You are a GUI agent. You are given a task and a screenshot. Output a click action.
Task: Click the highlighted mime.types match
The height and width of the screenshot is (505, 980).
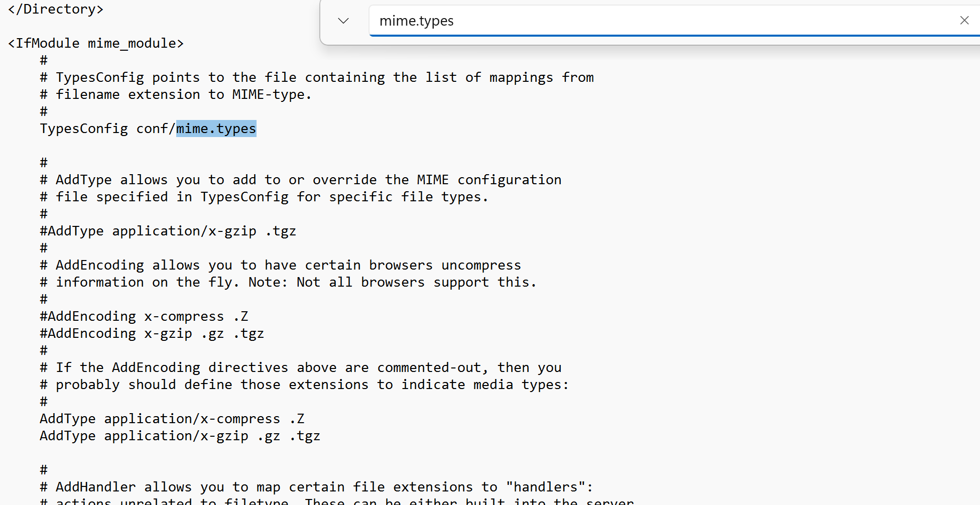[216, 129]
